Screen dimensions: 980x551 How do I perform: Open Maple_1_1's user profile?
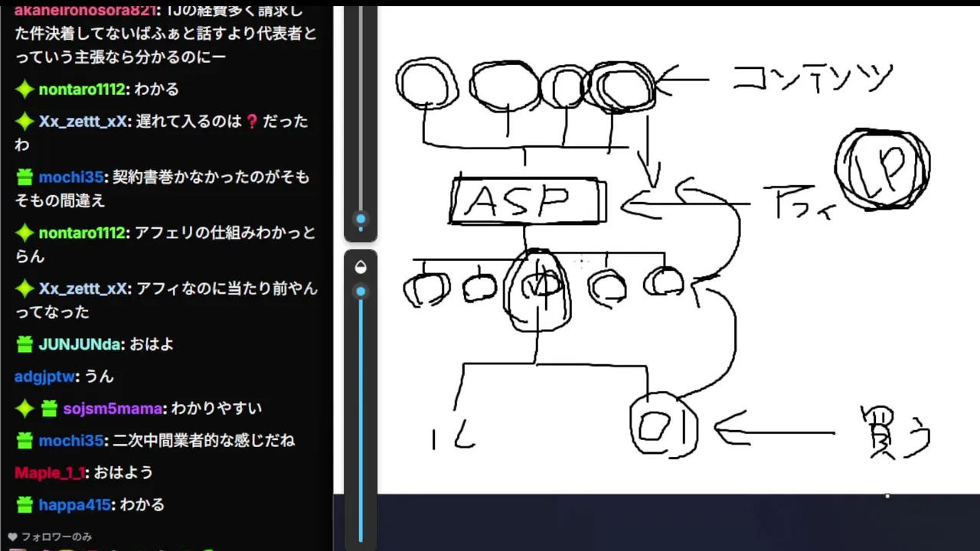point(50,473)
